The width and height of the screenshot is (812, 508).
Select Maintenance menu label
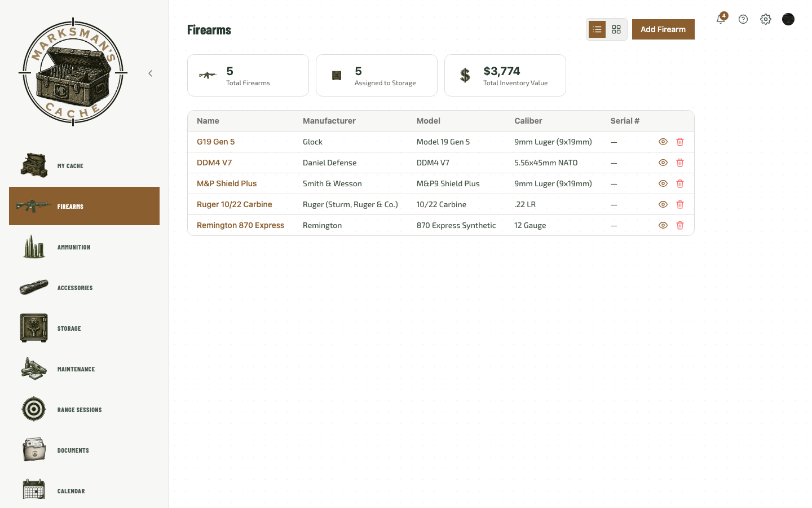(76, 369)
